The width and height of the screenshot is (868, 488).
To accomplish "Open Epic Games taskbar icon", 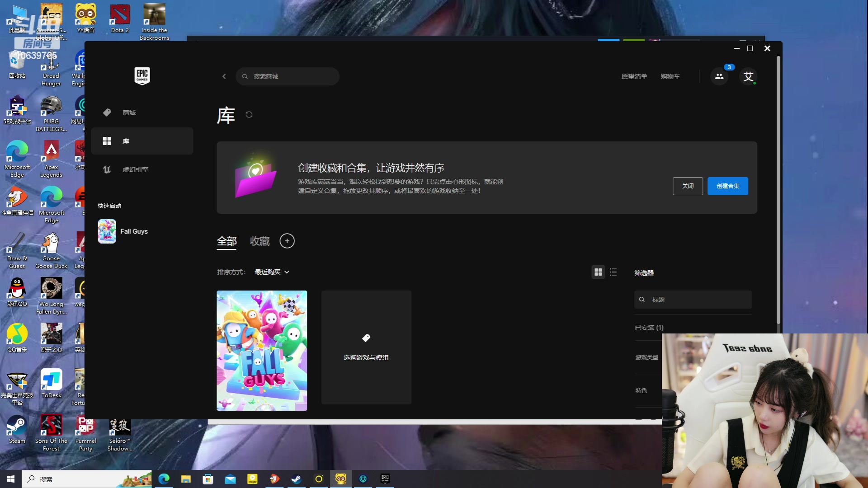I will click(385, 479).
